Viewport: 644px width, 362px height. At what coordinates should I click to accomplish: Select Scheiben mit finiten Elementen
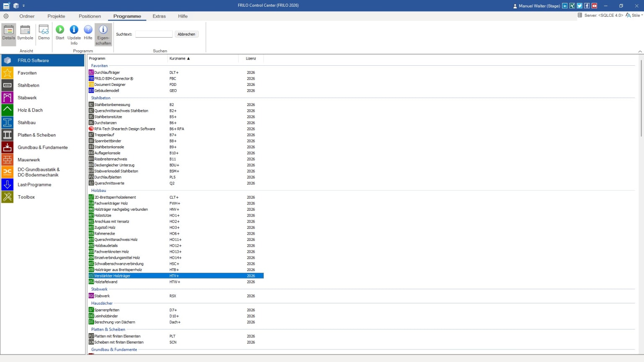click(176, 342)
